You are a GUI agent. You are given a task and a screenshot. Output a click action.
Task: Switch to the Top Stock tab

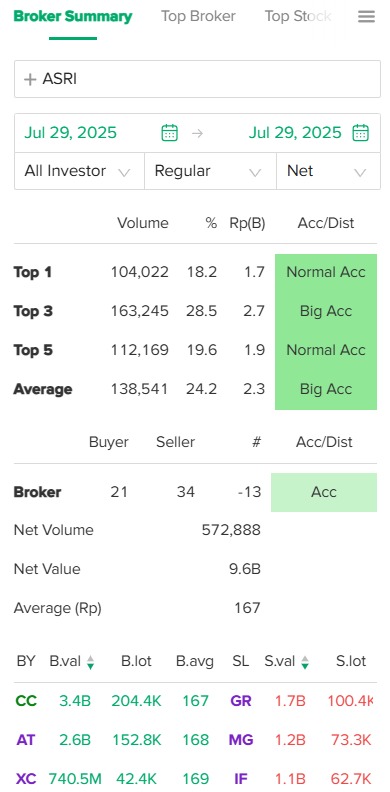pyautogui.click(x=298, y=16)
